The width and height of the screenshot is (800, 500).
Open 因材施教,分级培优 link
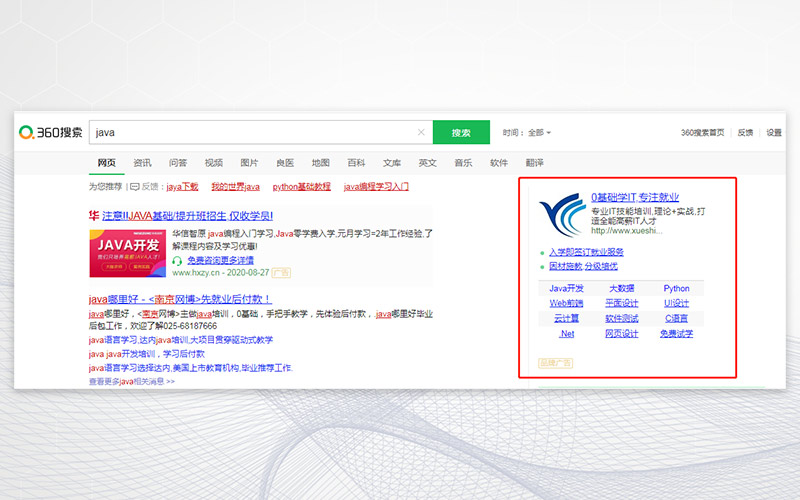click(583, 266)
